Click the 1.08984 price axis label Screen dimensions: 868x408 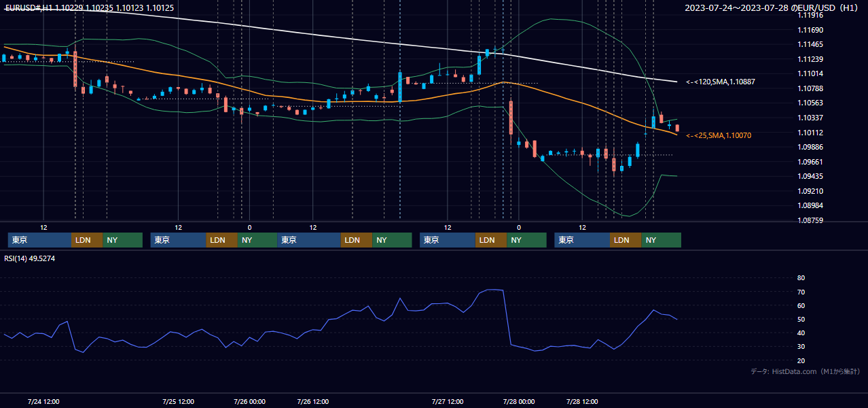(810, 205)
